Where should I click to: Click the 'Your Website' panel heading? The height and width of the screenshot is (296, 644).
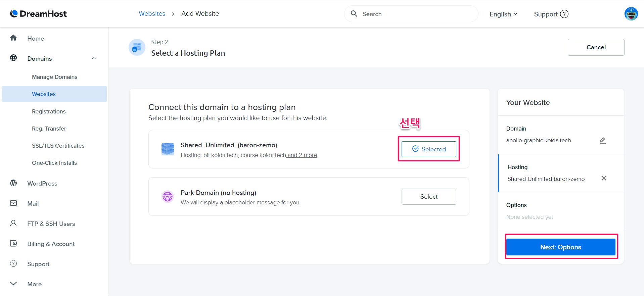[528, 103]
